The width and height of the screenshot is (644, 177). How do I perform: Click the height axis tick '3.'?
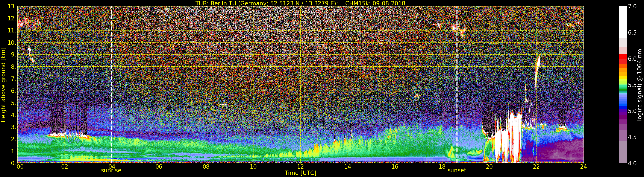tap(13, 127)
